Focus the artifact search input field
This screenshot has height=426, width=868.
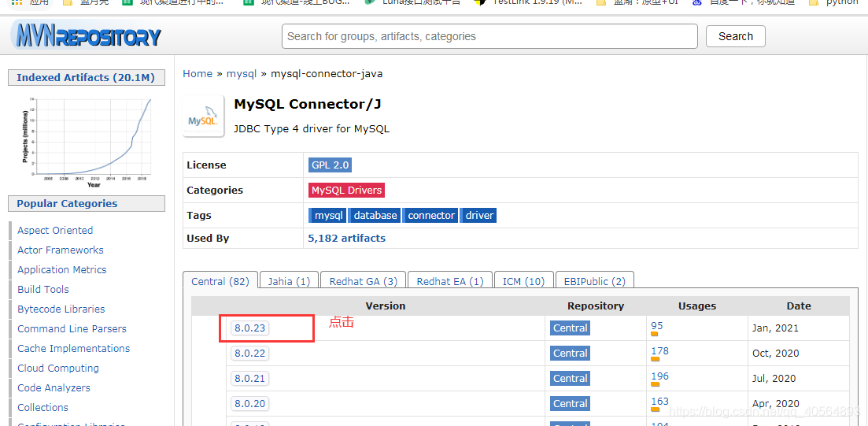point(489,36)
